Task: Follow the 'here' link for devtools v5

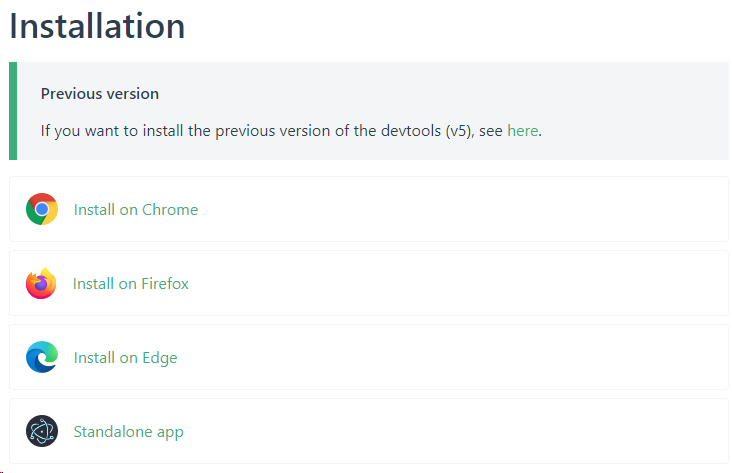Action: coord(522,130)
